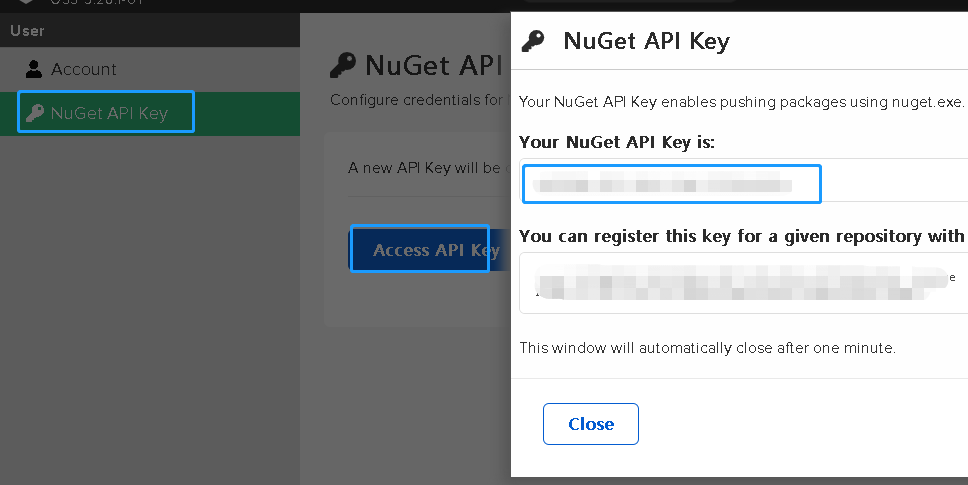Click the "Your NuGet API Key is:" label
The image size is (968, 485).
(x=617, y=142)
